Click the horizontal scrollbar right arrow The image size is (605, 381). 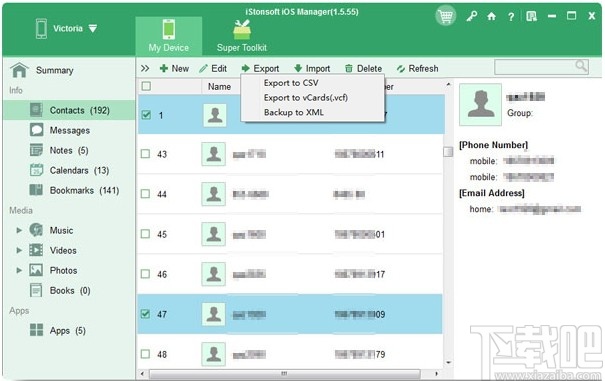(436, 374)
